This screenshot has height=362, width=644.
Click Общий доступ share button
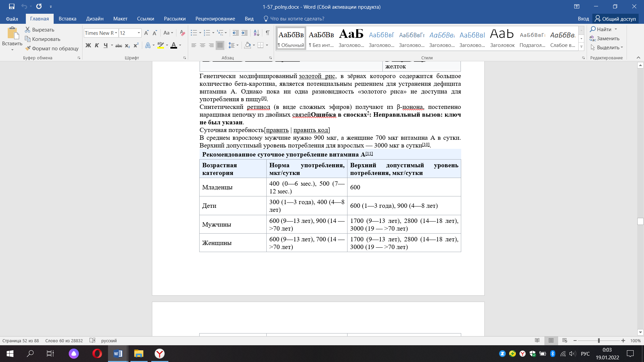[615, 19]
